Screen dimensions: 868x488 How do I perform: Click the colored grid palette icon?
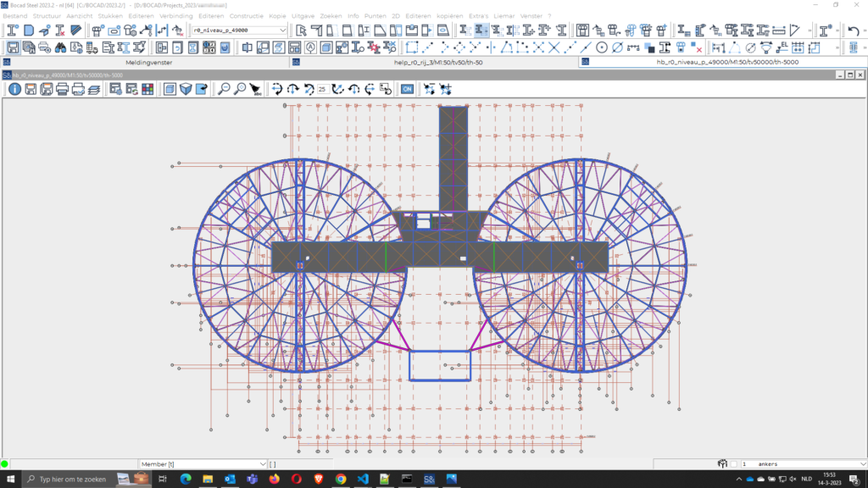(147, 89)
